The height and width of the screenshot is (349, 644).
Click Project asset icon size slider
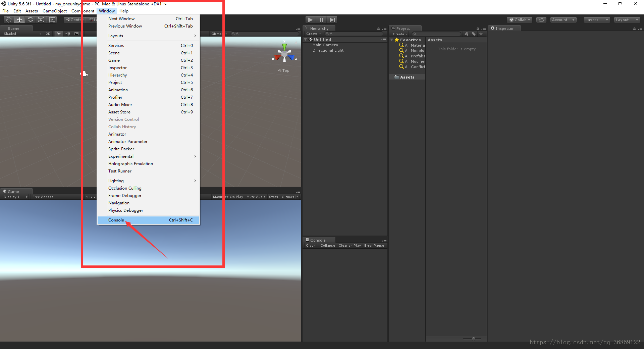[x=473, y=339]
